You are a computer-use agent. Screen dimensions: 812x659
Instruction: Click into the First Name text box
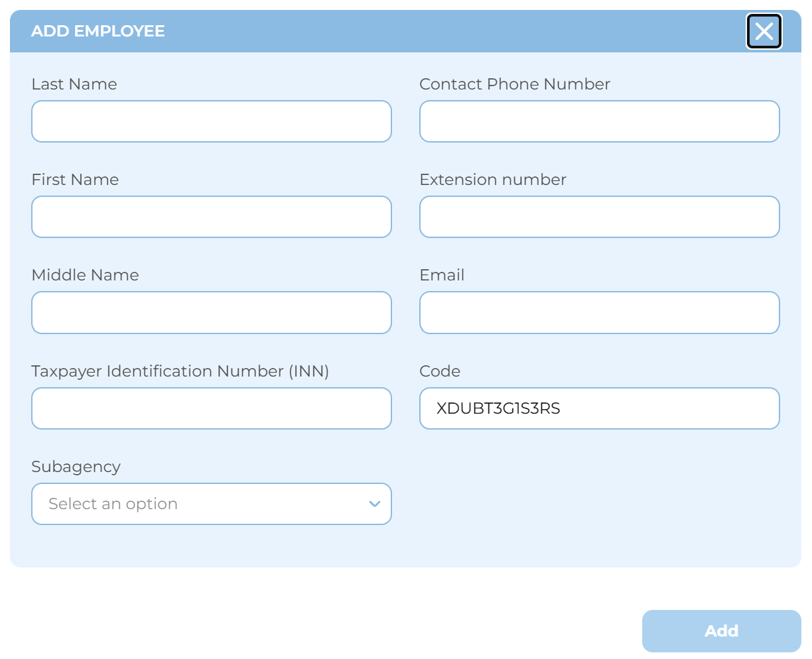pos(211,217)
